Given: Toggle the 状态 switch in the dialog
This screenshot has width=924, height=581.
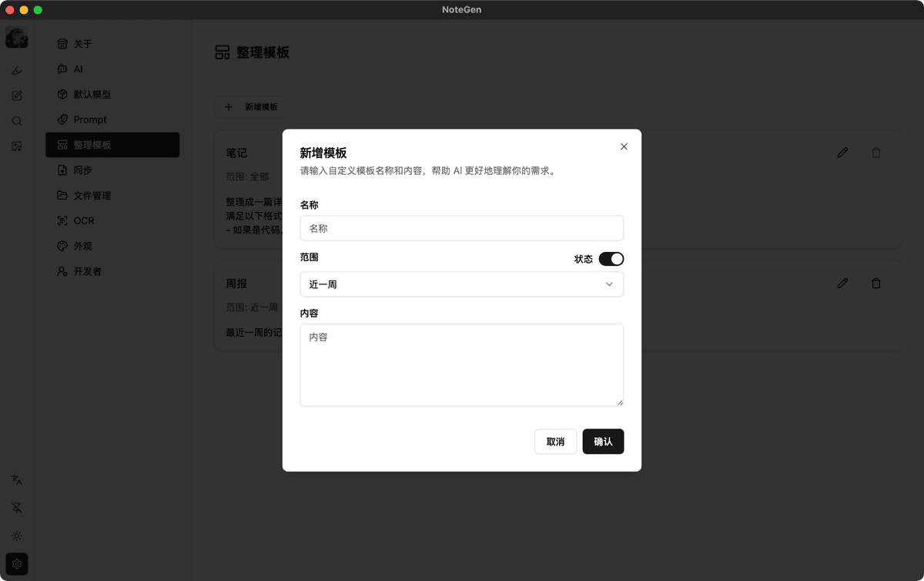Looking at the screenshot, I should pyautogui.click(x=612, y=259).
